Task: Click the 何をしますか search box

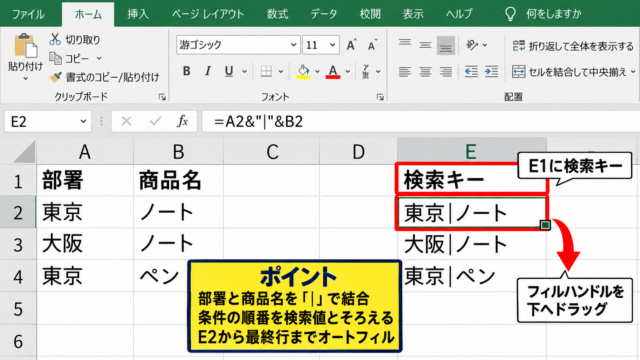Action: click(x=544, y=14)
